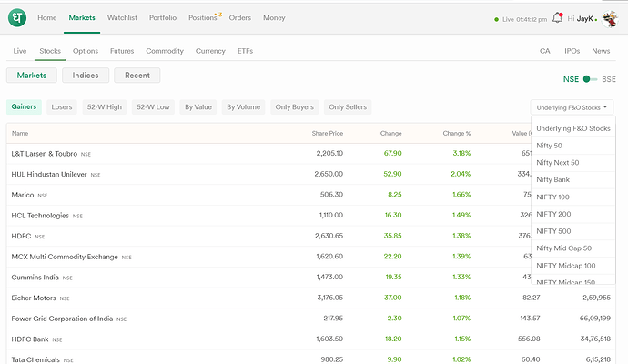
Task: Go to Home in top navigation
Action: click(46, 17)
